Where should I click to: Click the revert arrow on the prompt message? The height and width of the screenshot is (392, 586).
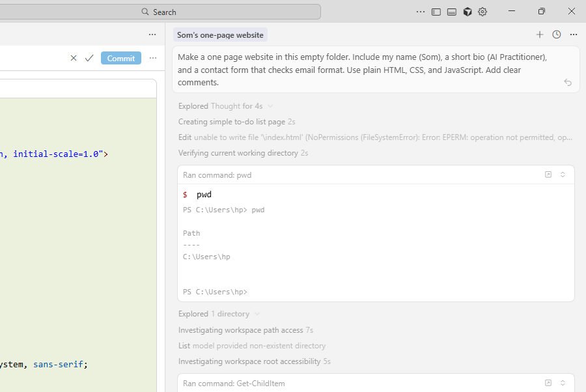(568, 83)
